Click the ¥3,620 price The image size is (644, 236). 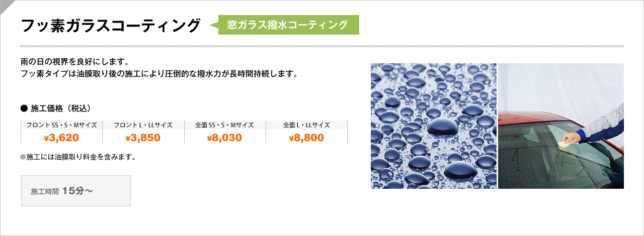click(61, 138)
